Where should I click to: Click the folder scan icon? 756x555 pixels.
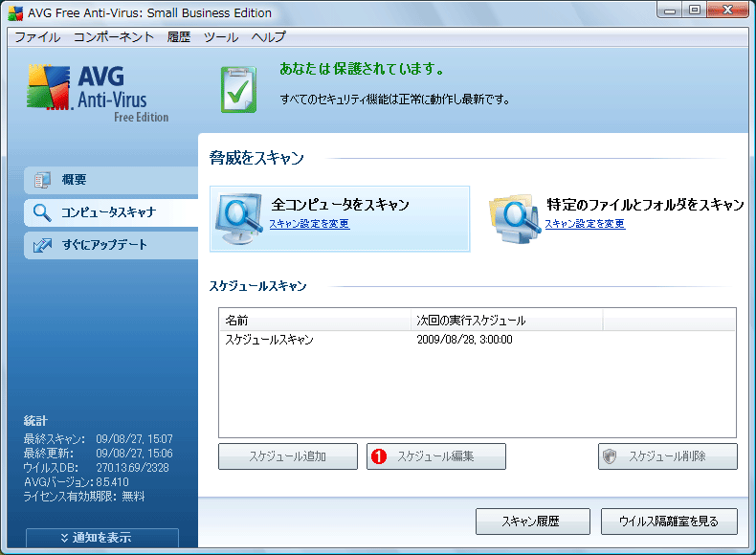pos(515,219)
